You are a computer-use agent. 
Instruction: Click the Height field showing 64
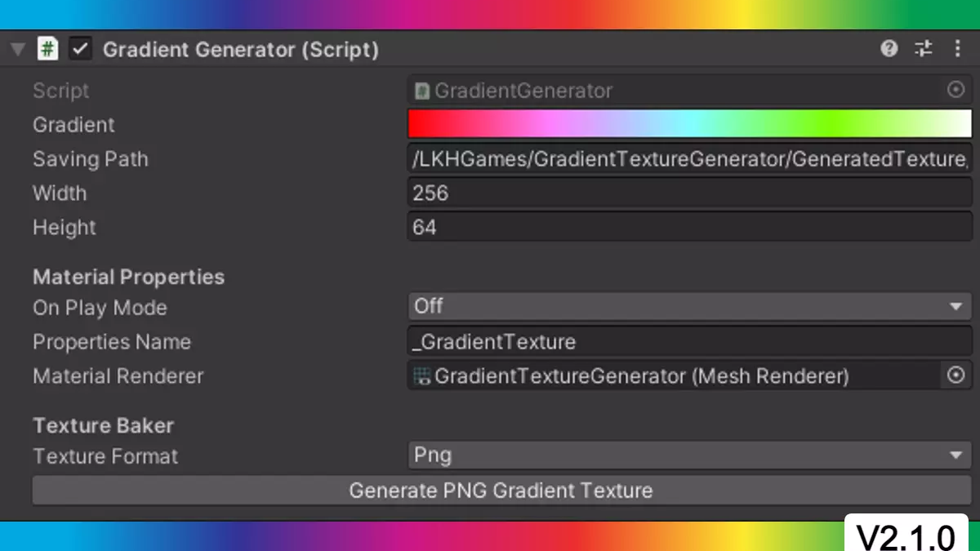point(689,228)
